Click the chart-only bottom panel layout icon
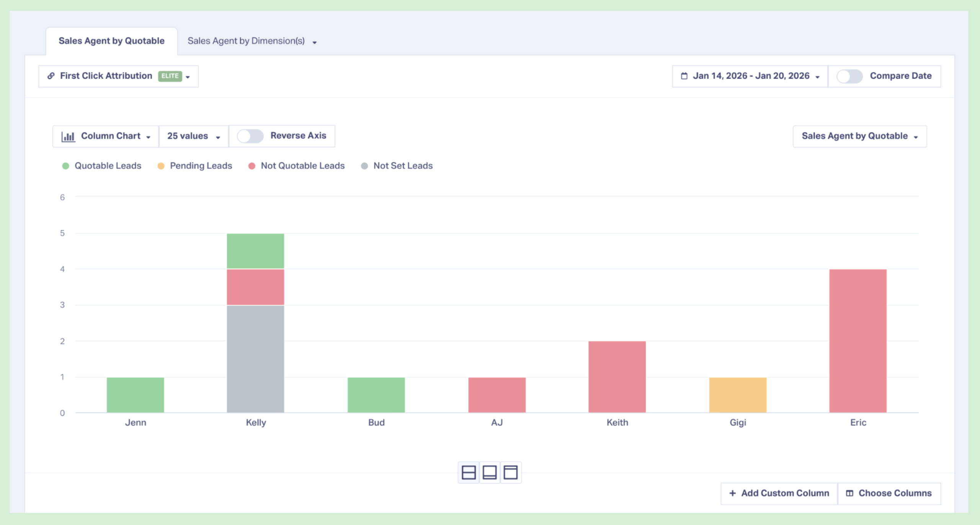Viewport: 980px width, 525px height. [x=490, y=472]
